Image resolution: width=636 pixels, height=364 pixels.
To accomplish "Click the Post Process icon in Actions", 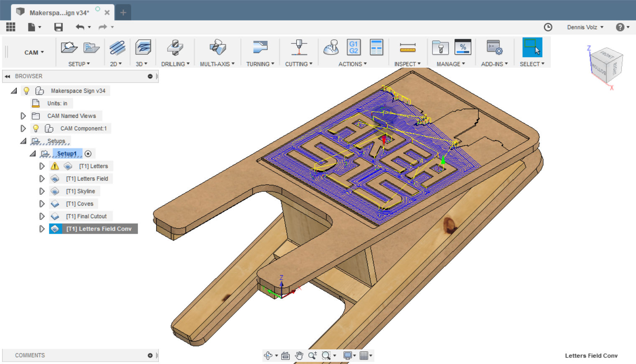I will tap(354, 47).
